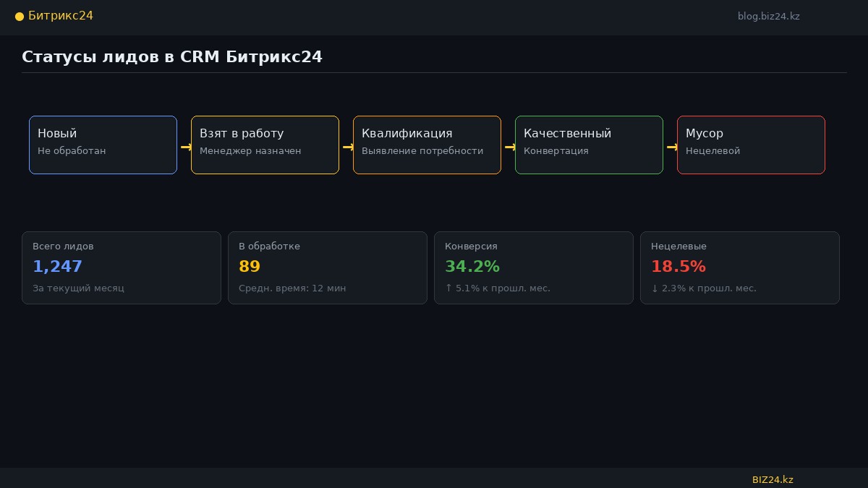Click the subtitle Конвертация
The height and width of the screenshot is (488, 868).
[x=556, y=151]
